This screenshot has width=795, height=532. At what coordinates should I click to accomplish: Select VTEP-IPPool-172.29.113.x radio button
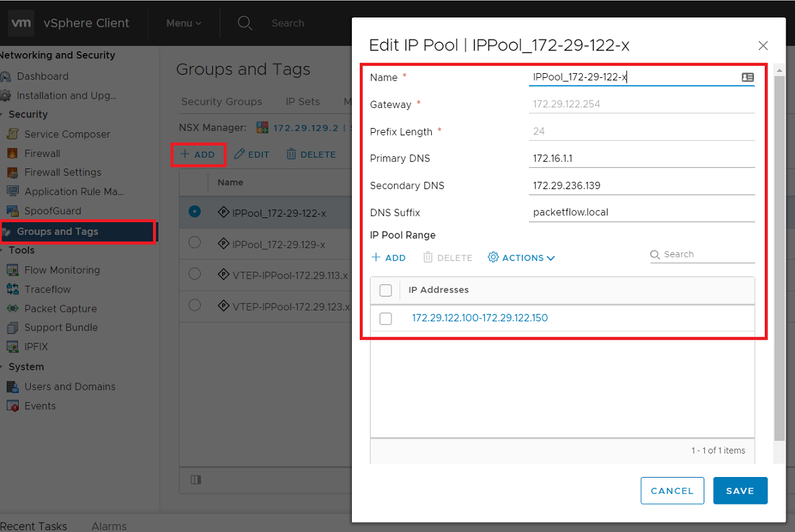tap(195, 274)
